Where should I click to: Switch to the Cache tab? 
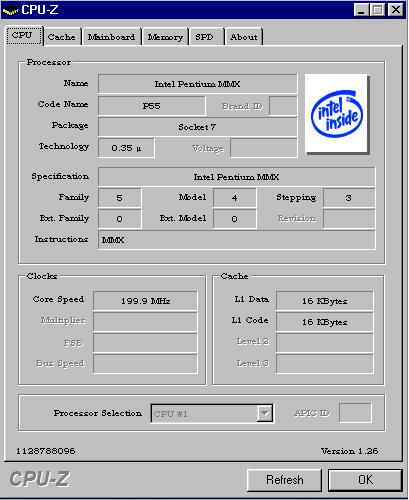click(62, 37)
